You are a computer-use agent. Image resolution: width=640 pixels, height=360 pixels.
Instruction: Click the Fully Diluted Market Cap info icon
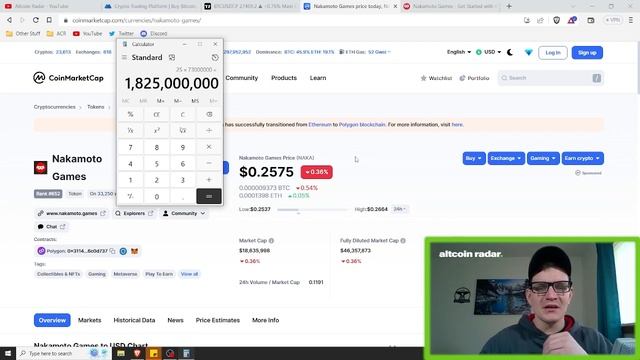pyautogui.click(x=403, y=241)
